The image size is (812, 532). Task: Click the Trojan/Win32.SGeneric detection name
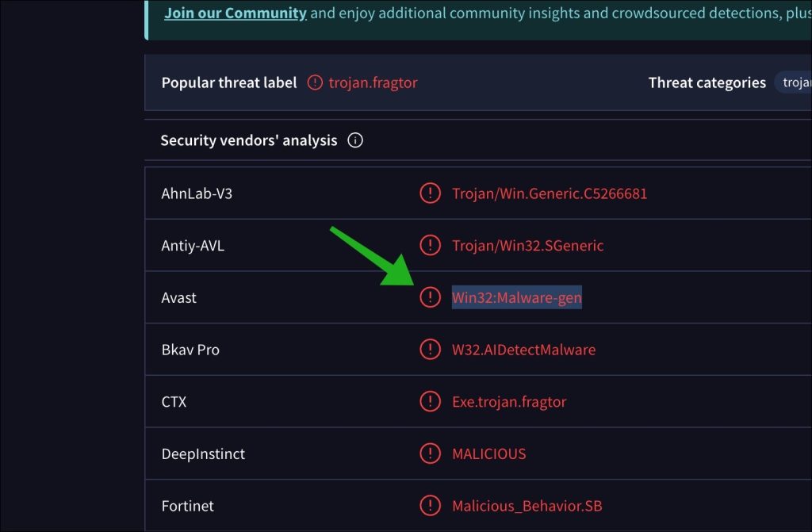(527, 245)
